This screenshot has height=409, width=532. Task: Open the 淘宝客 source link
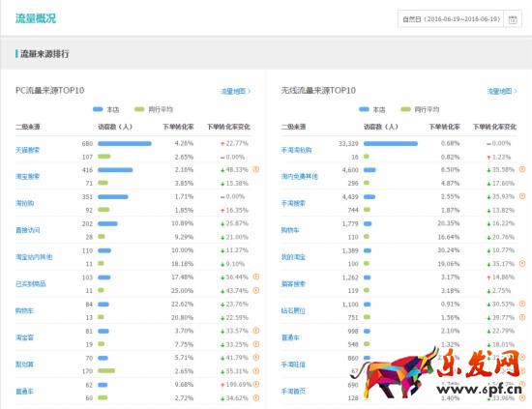24,337
